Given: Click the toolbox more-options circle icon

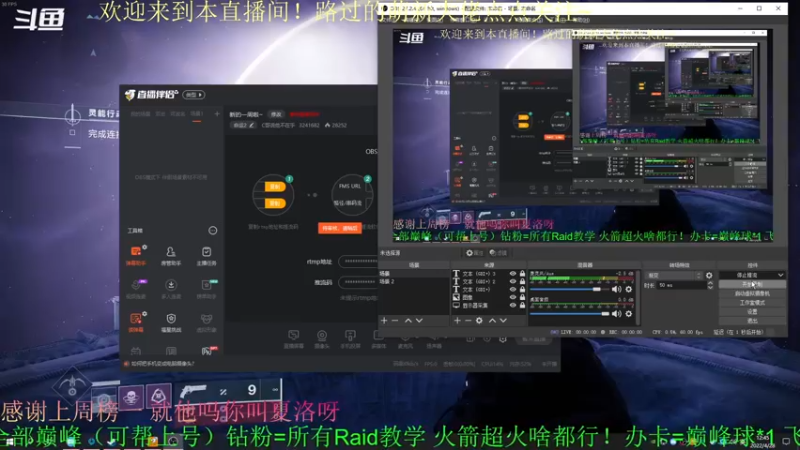Looking at the screenshot, I should click(x=213, y=231).
